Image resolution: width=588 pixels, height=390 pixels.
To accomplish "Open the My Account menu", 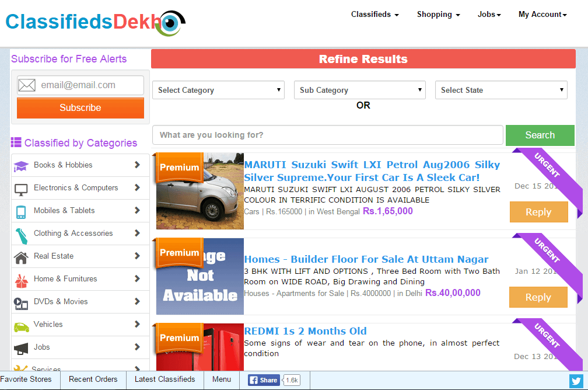I will coord(542,14).
